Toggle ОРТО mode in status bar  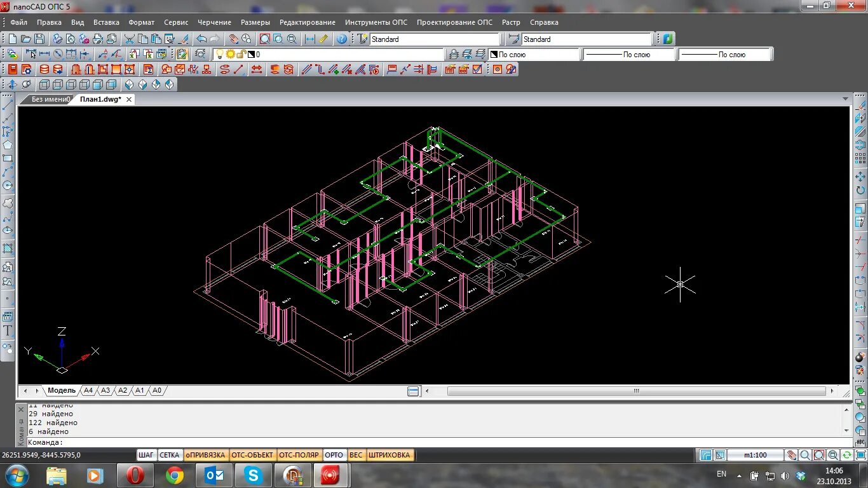point(334,455)
